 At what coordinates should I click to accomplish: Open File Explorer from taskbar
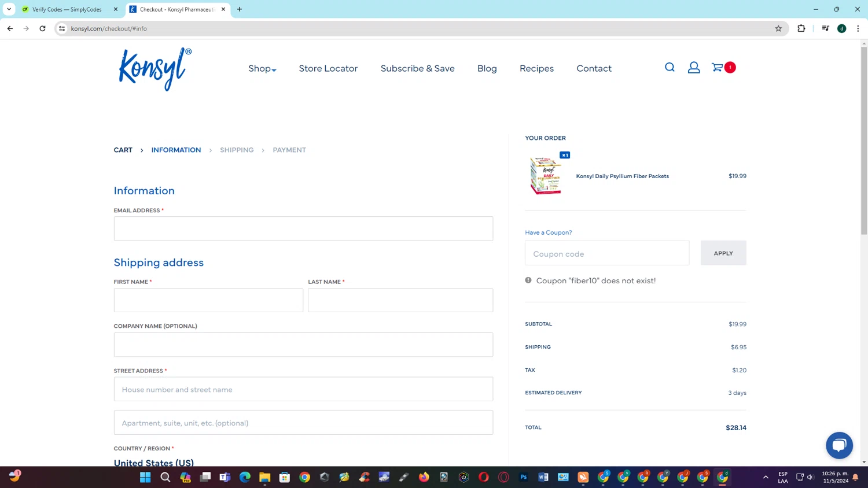(x=264, y=477)
